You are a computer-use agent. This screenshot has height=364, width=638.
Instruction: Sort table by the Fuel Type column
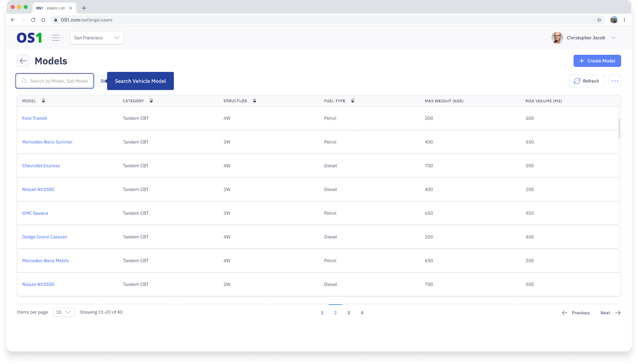pyautogui.click(x=352, y=101)
